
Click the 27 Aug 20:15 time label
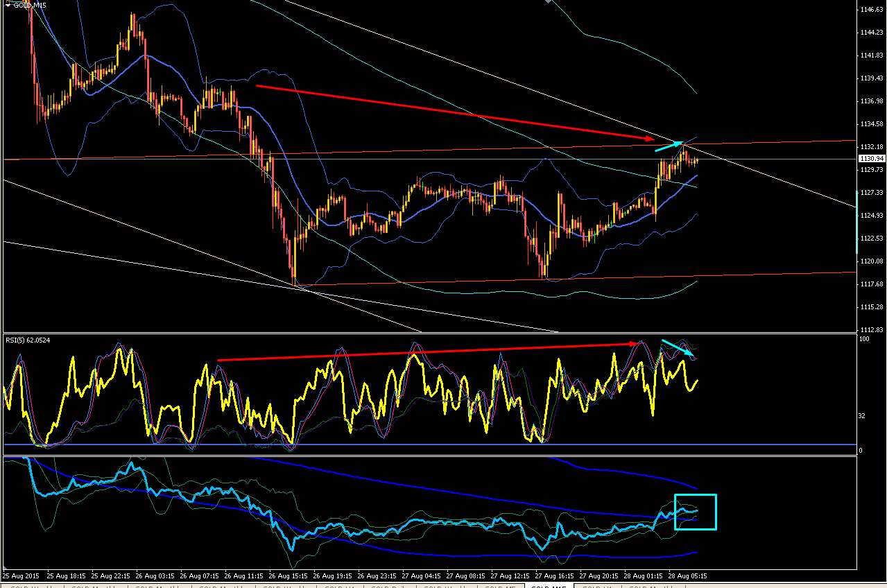(598, 576)
